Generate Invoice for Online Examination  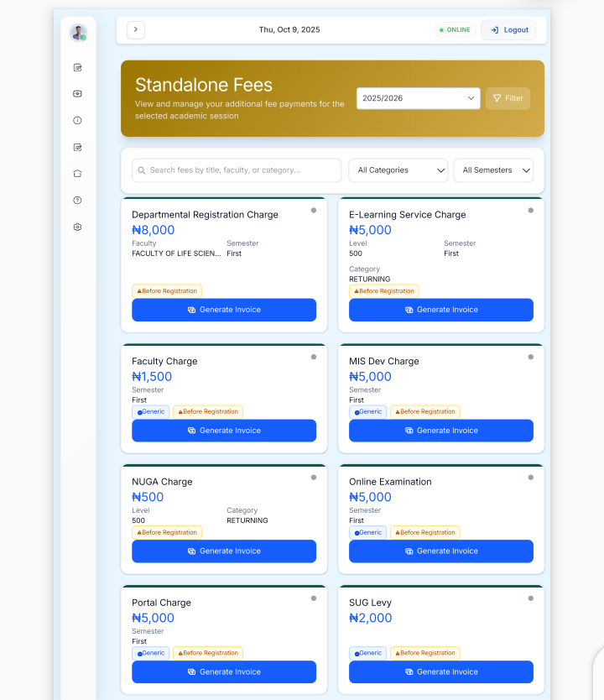[x=440, y=551]
